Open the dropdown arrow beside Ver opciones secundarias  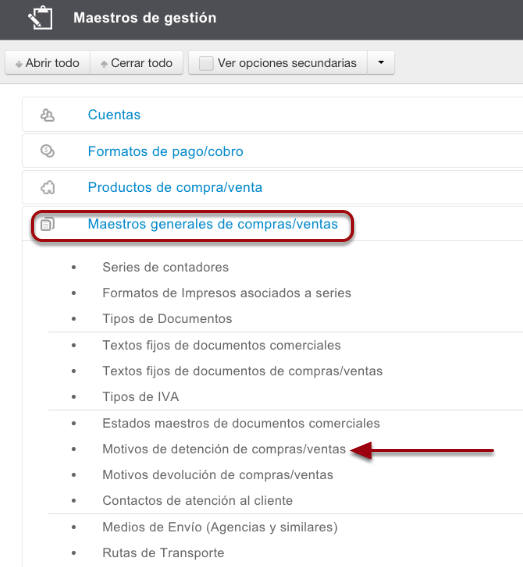pyautogui.click(x=381, y=63)
